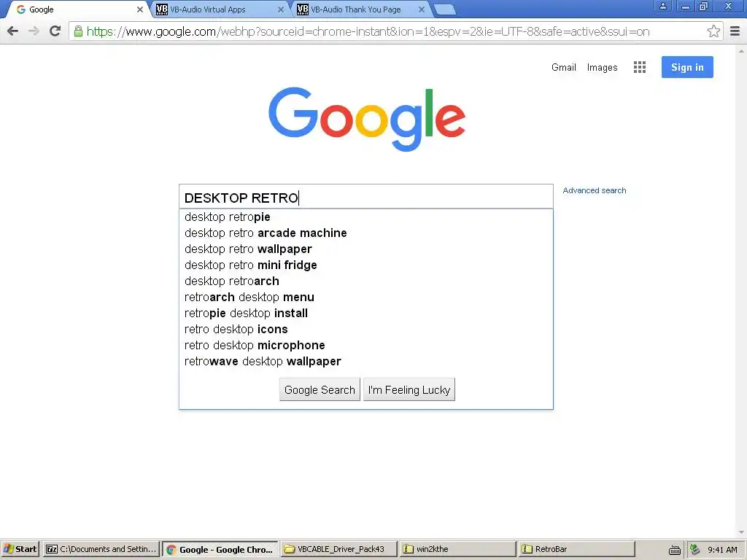Viewport: 747px width, 560px height.
Task: Click the blue Sign in button
Action: [x=687, y=67]
